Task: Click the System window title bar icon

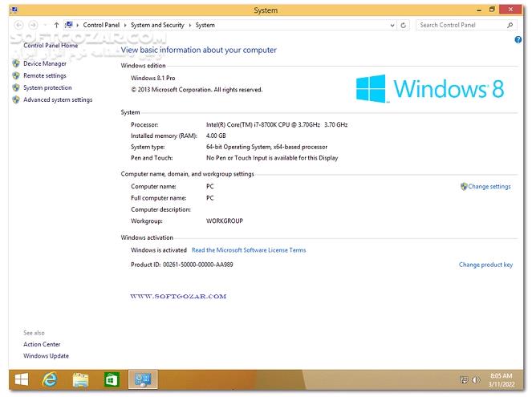Action: (14, 10)
